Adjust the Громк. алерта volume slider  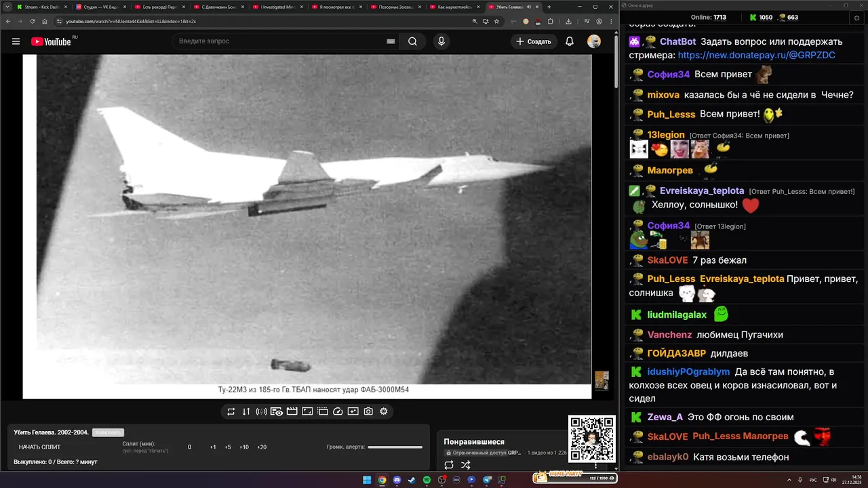(395, 447)
